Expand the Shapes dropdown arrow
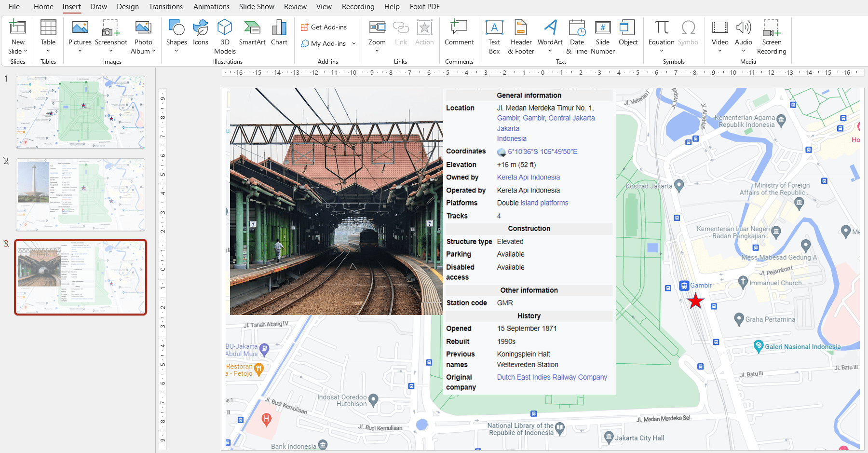Viewport: 868px width, 453px height. tap(176, 51)
